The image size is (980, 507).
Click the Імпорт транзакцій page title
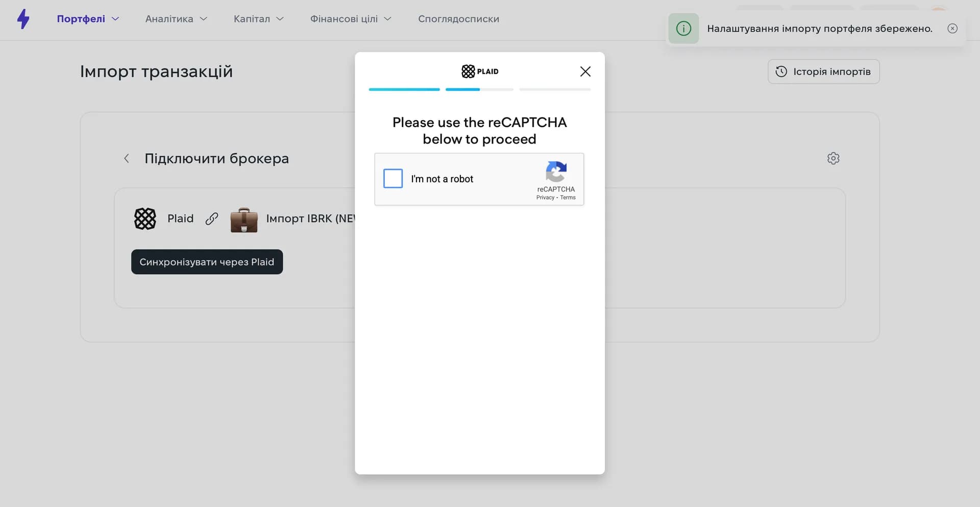(x=156, y=71)
